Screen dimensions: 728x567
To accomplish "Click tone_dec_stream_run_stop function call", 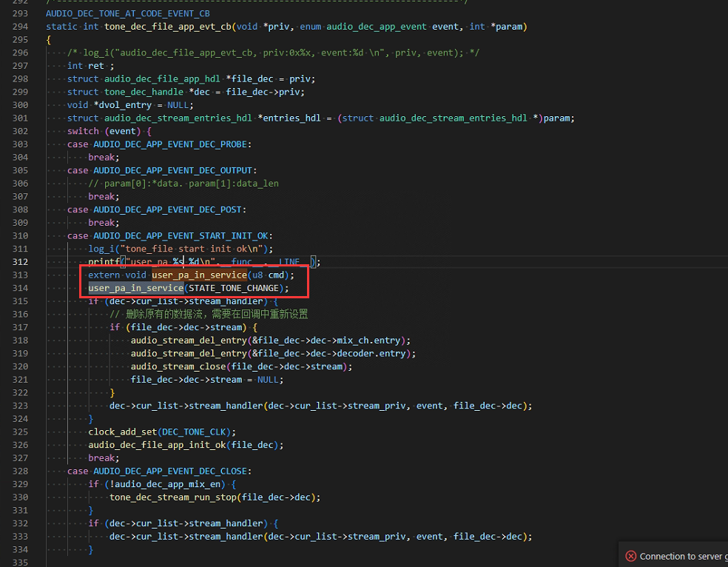I will pyautogui.click(x=173, y=497).
